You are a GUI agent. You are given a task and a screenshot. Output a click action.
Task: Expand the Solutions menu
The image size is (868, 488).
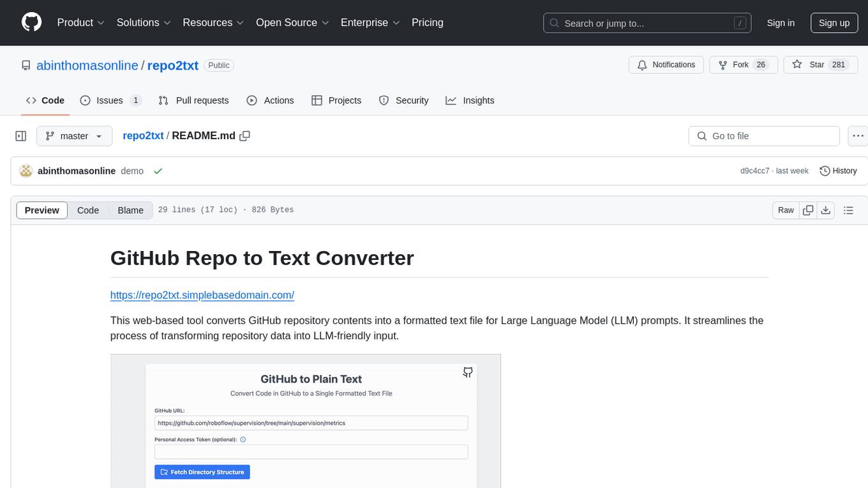(144, 22)
